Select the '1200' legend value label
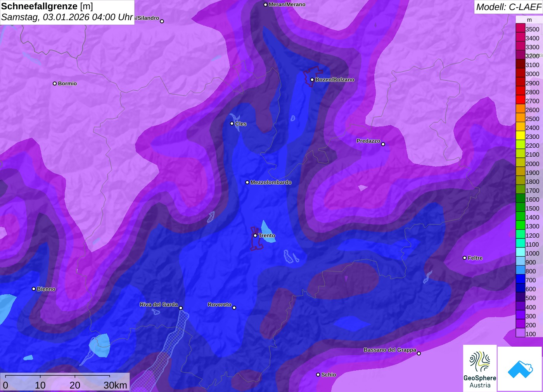 532,235
